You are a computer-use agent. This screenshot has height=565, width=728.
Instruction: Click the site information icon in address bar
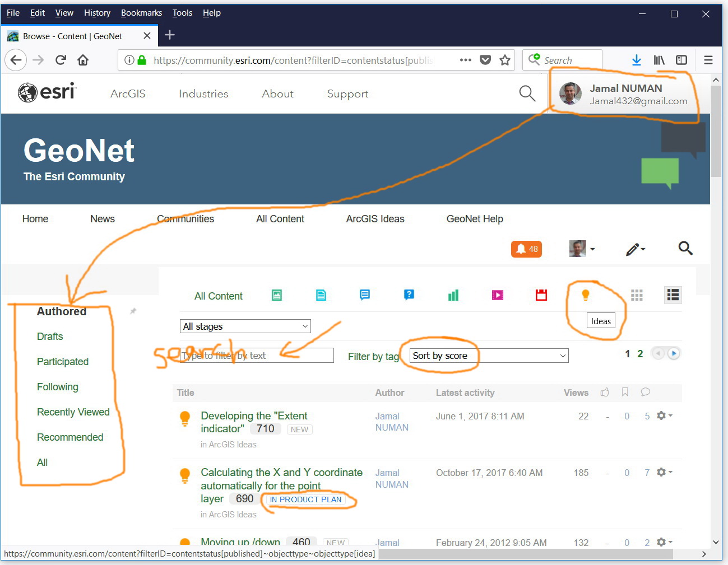tap(129, 60)
